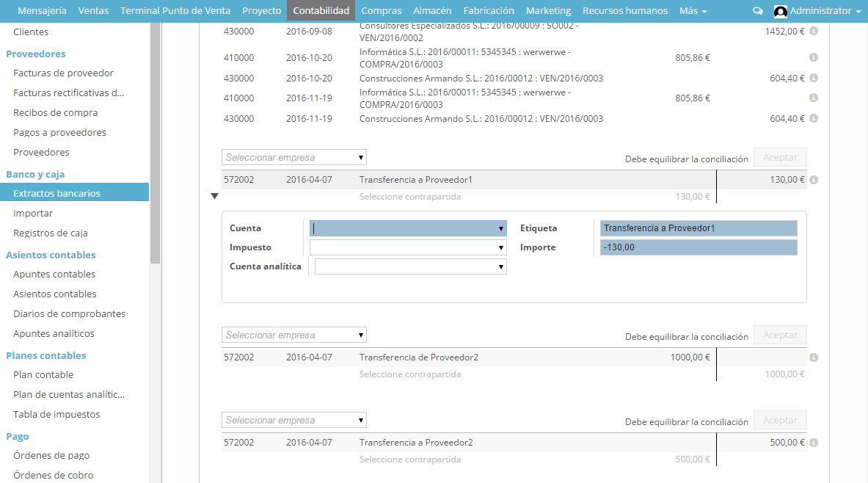The image size is (868, 483).
Task: Click the chat conversations icon in top bar
Action: click(758, 11)
